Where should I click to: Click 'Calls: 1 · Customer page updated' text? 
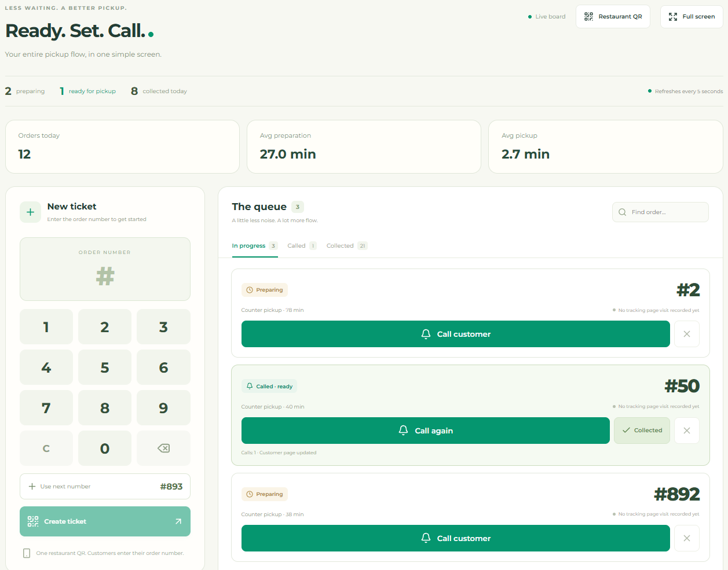click(279, 453)
